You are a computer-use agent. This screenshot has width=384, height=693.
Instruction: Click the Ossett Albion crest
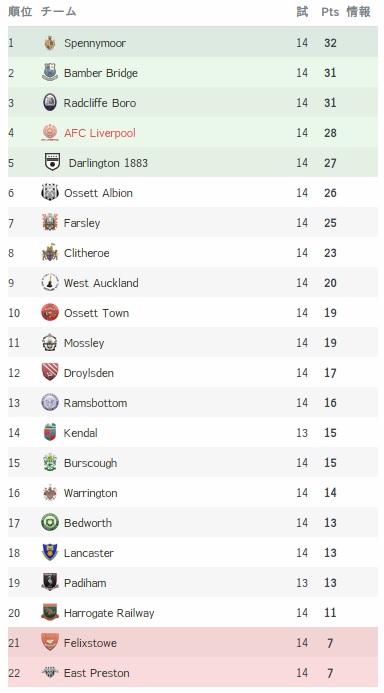pos(50,192)
